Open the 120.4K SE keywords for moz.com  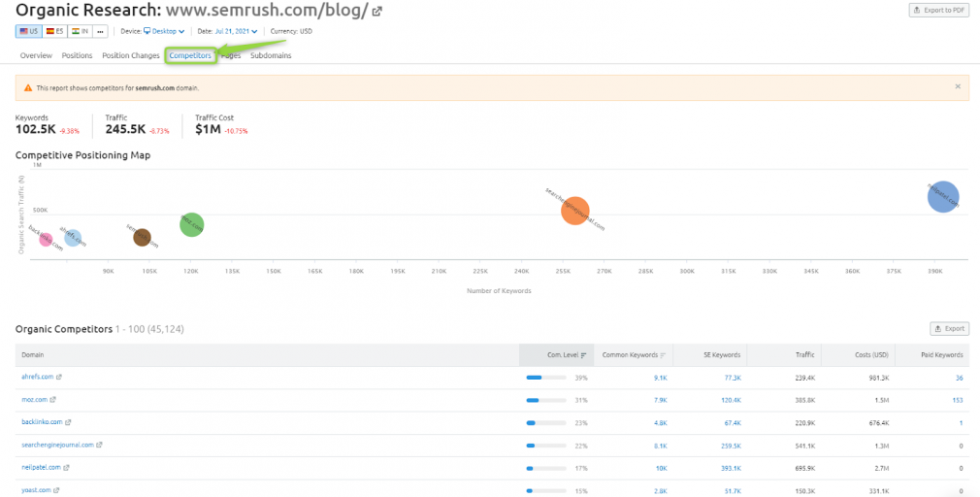click(732, 400)
